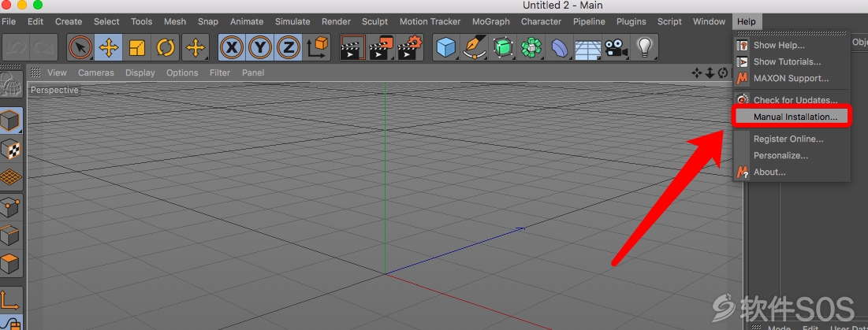This screenshot has height=330, width=868.
Task: Open the Script menu
Action: pyautogui.click(x=669, y=21)
